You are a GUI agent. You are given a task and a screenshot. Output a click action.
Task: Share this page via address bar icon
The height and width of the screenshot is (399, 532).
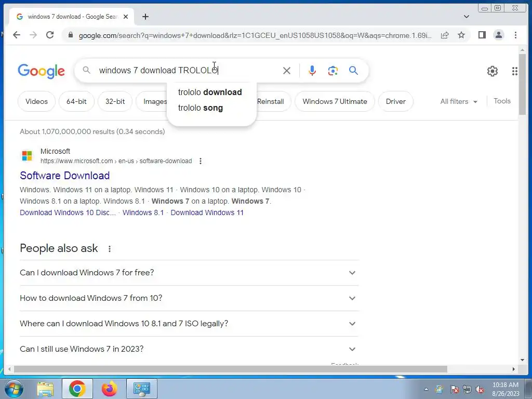[445, 35]
